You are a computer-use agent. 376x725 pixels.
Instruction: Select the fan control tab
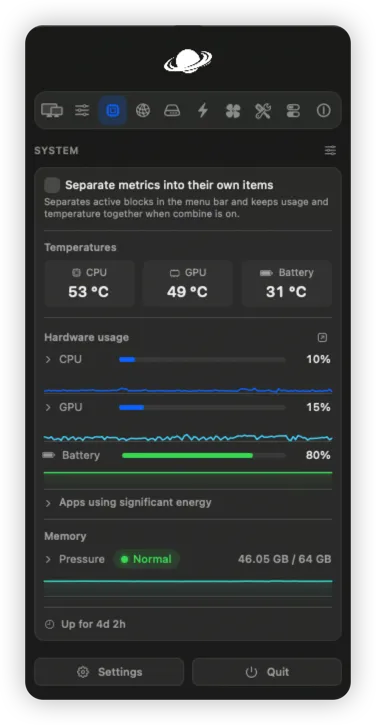click(x=233, y=111)
